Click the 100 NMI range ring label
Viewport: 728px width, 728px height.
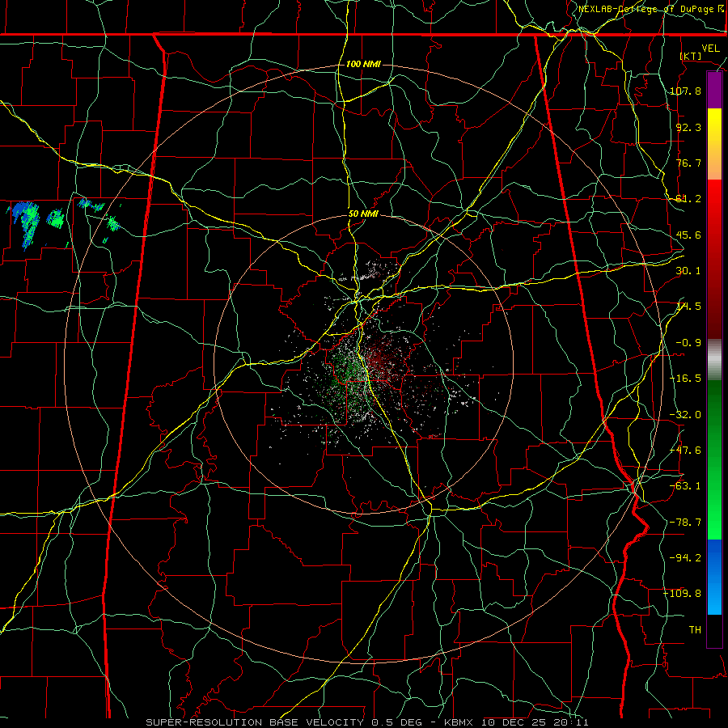point(363,64)
